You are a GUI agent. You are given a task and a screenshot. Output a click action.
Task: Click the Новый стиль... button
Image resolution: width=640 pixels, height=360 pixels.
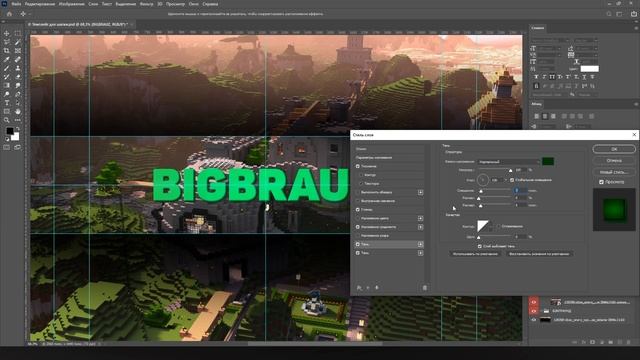click(614, 172)
